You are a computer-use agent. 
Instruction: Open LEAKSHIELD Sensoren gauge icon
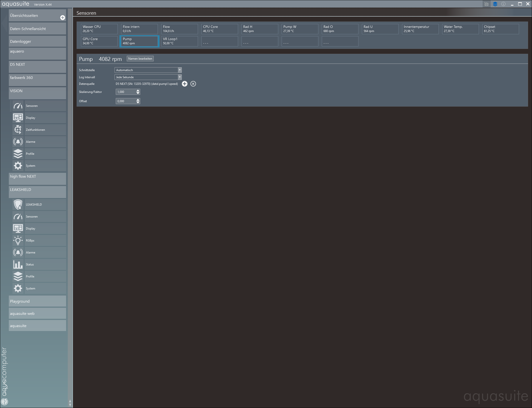18,217
